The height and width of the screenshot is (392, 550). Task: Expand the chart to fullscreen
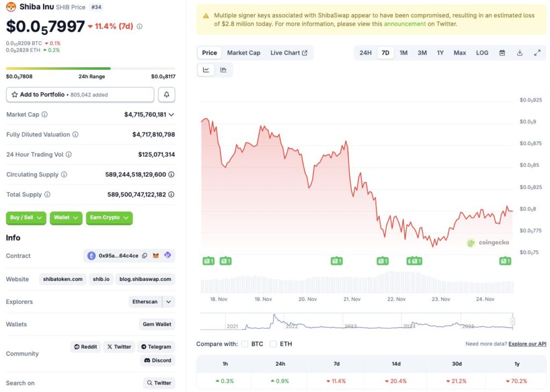[537, 53]
